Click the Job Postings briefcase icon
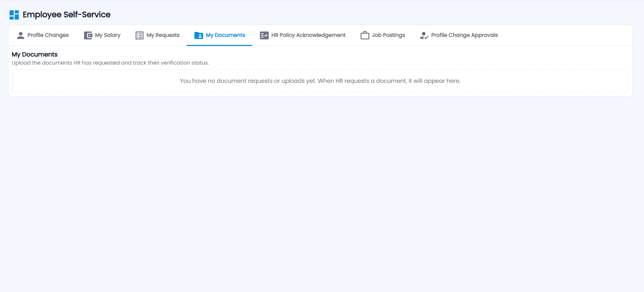The image size is (644, 292). click(x=365, y=35)
